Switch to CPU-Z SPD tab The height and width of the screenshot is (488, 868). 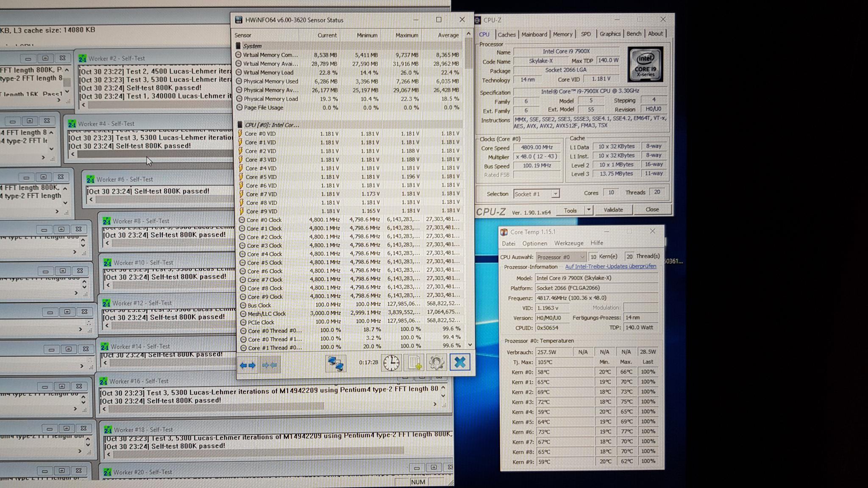[x=586, y=34]
